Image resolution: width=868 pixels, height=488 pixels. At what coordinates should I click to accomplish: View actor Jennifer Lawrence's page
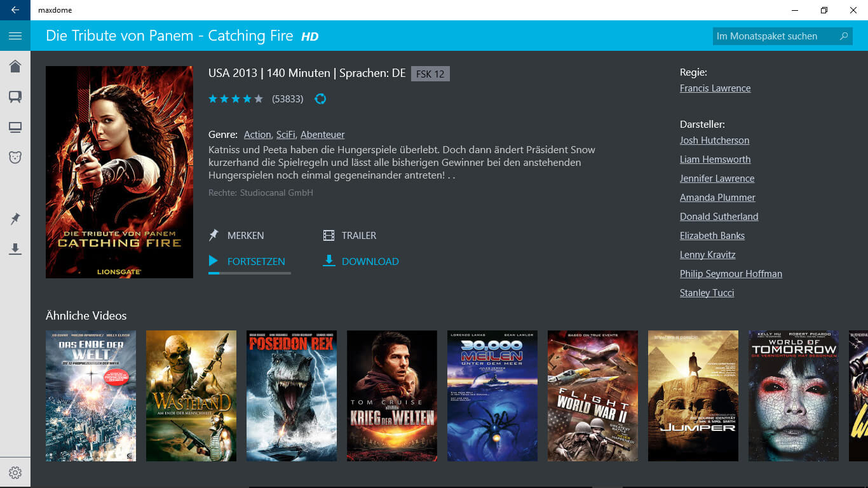pyautogui.click(x=717, y=179)
